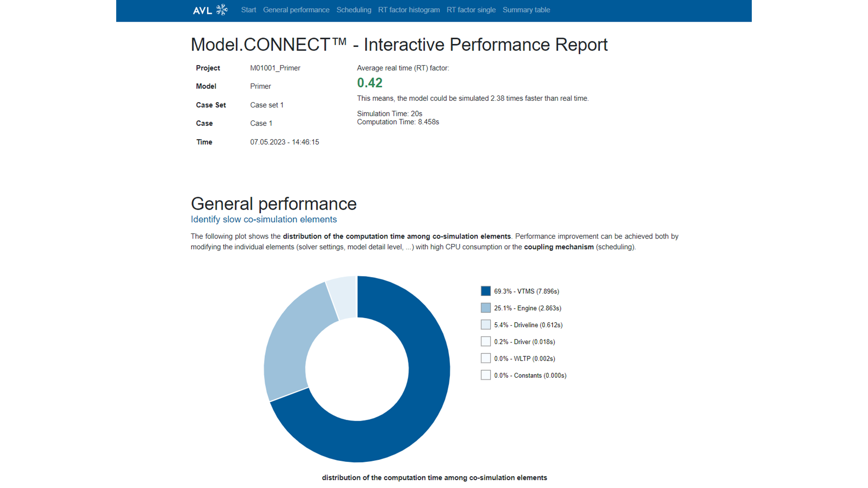Select legend entry 0.0% - Constants (0.000s)
The width and height of the screenshot is (868, 488).
point(530,375)
